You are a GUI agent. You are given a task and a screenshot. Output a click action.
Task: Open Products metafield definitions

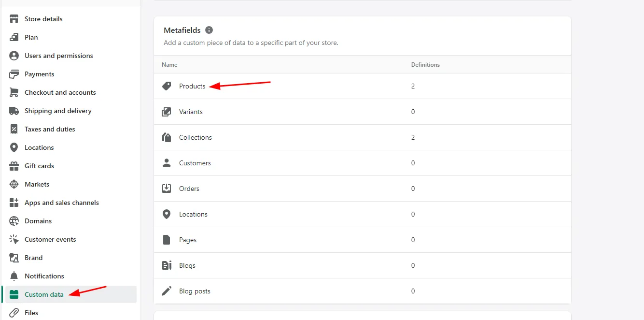[x=192, y=86]
